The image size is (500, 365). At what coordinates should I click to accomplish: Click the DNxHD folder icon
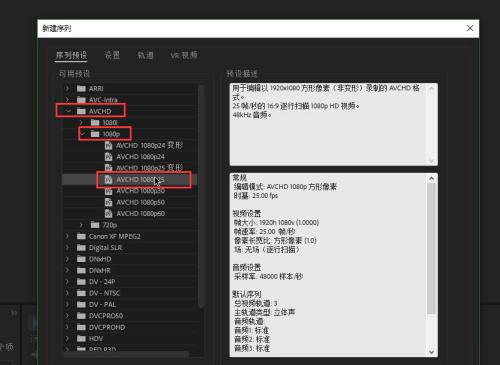(81, 259)
